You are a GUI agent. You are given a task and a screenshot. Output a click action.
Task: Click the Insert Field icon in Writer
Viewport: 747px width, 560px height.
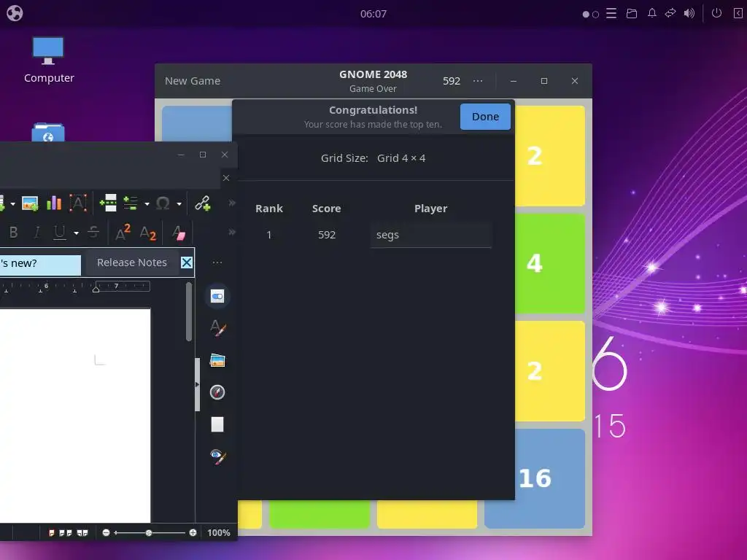pyautogui.click(x=131, y=204)
